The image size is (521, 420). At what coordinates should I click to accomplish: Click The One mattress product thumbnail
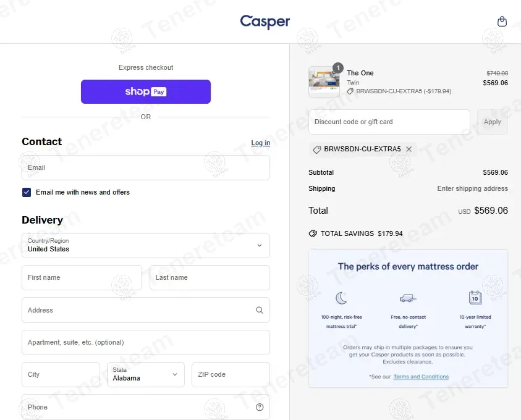coord(324,82)
